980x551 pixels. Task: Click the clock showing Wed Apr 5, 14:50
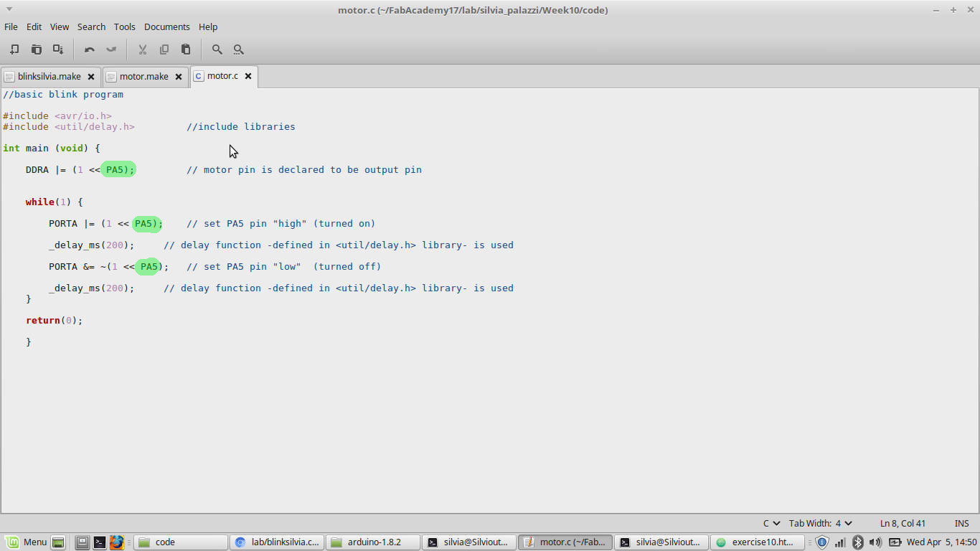click(942, 542)
